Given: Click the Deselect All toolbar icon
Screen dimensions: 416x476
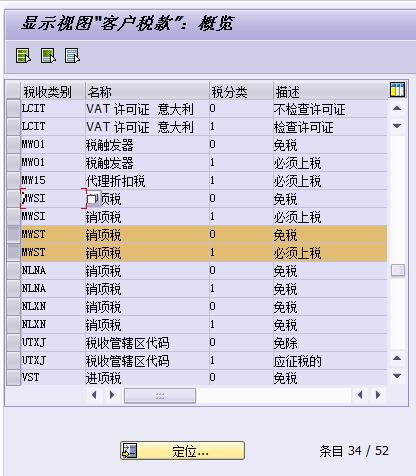Looking at the screenshot, I should (x=72, y=55).
